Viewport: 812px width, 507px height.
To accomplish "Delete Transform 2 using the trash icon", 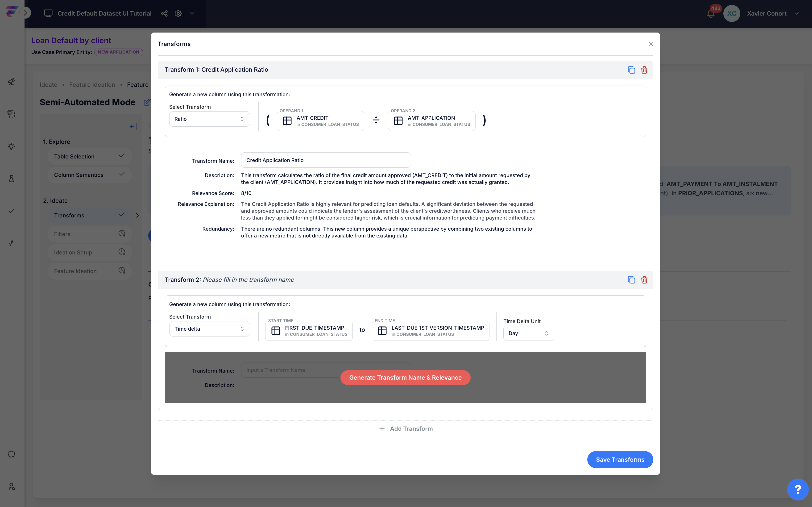I will pos(644,280).
